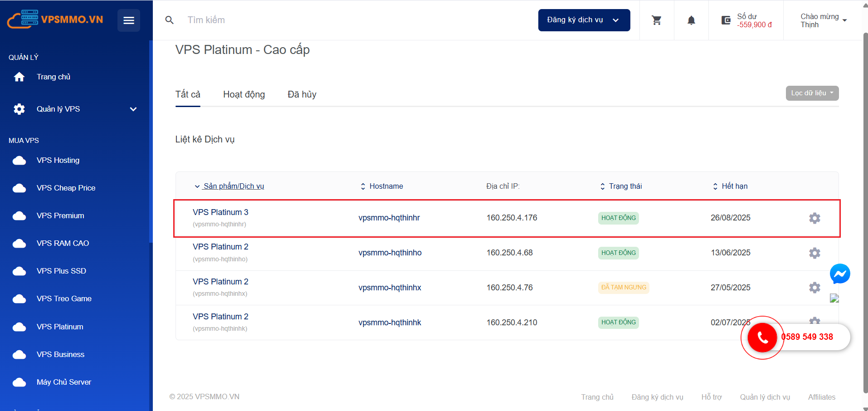Open VPS Platinum 2 vpsmmo-hqthinho link

[x=220, y=247]
